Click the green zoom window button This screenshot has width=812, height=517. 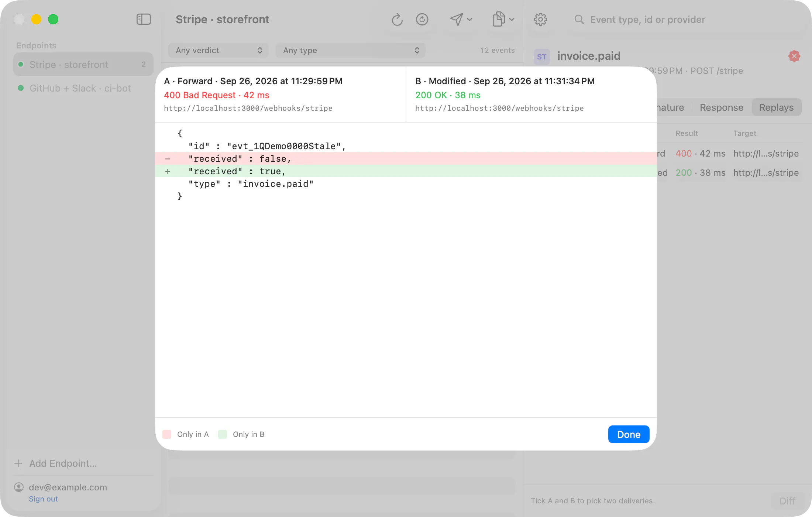click(53, 19)
